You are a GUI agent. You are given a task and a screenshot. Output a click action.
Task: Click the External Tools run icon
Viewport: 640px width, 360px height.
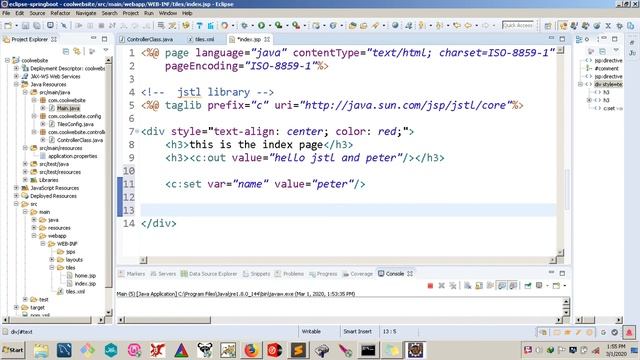tap(296, 26)
